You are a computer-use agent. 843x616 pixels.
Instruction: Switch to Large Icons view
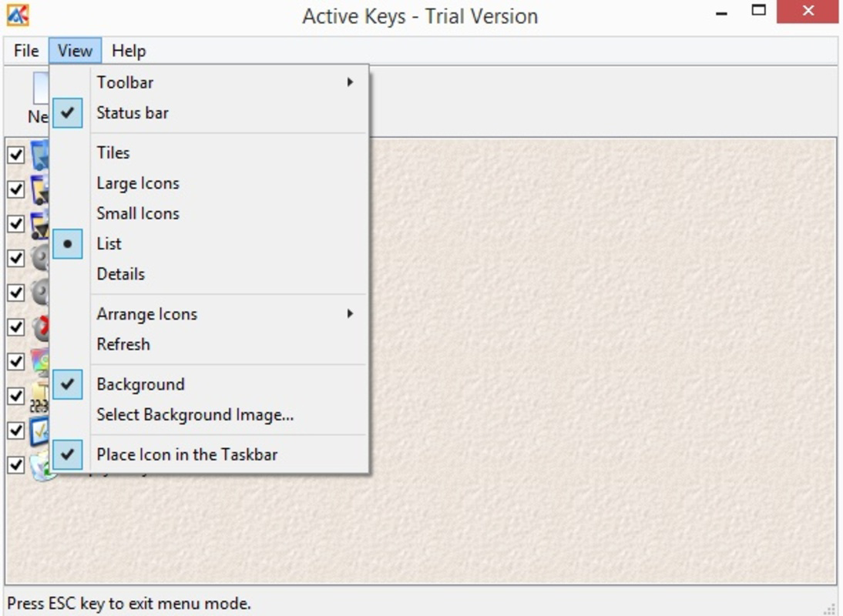[x=210, y=183]
